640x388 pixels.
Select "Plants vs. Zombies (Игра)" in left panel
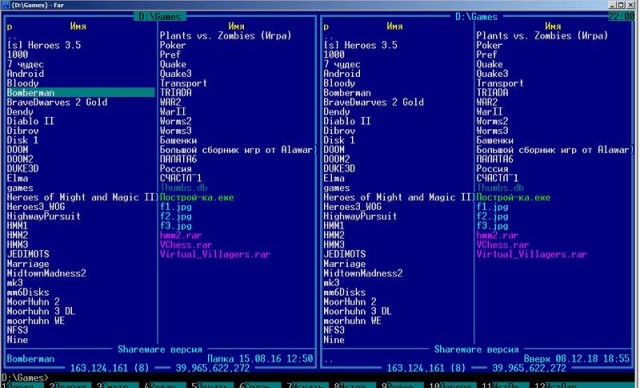pos(226,35)
